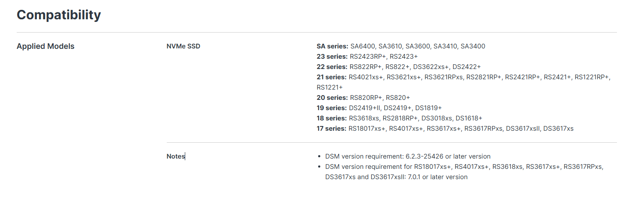The image size is (644, 219).
Task: Click the 21 series label
Action: (331, 77)
